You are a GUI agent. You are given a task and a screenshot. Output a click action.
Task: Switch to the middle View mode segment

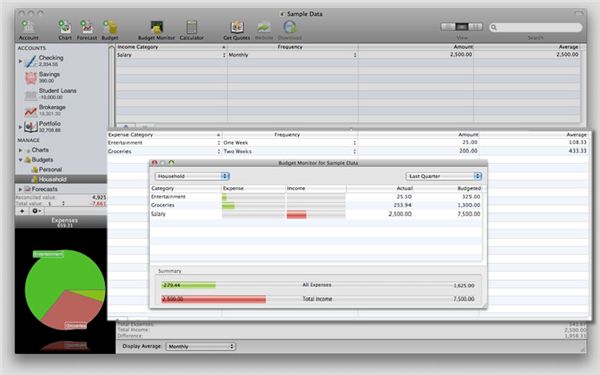pyautogui.click(x=462, y=27)
